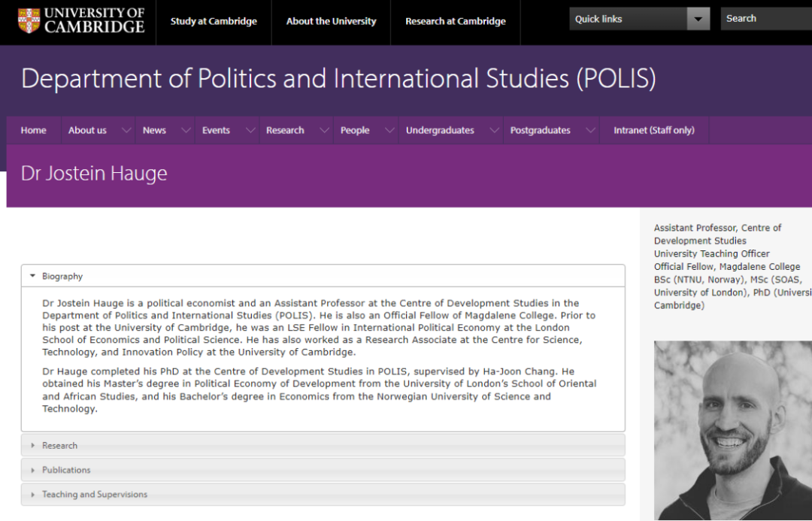Expand the Publications accordion section
This screenshot has width=812, height=521.
(x=66, y=470)
